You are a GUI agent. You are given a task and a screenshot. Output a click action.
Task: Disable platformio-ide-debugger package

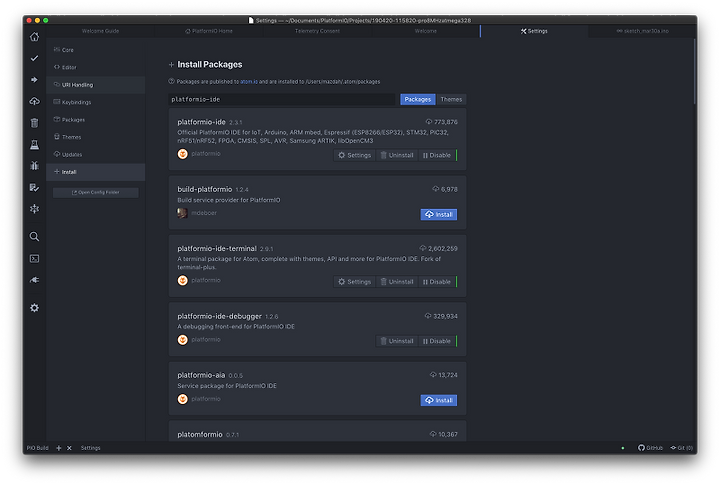[x=437, y=341]
